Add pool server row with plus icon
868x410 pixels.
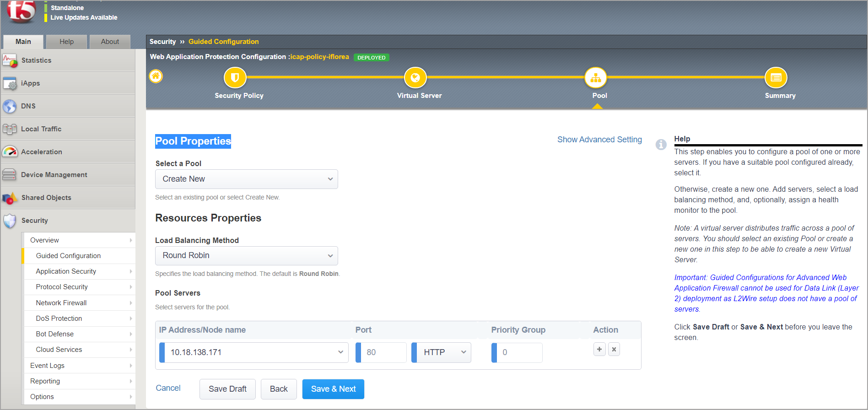[x=599, y=349]
